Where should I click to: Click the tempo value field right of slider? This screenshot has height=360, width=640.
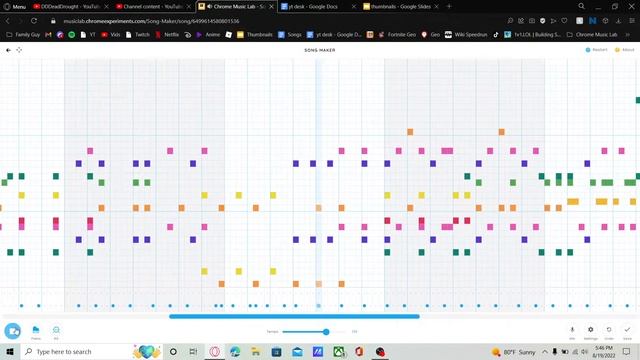354,332
